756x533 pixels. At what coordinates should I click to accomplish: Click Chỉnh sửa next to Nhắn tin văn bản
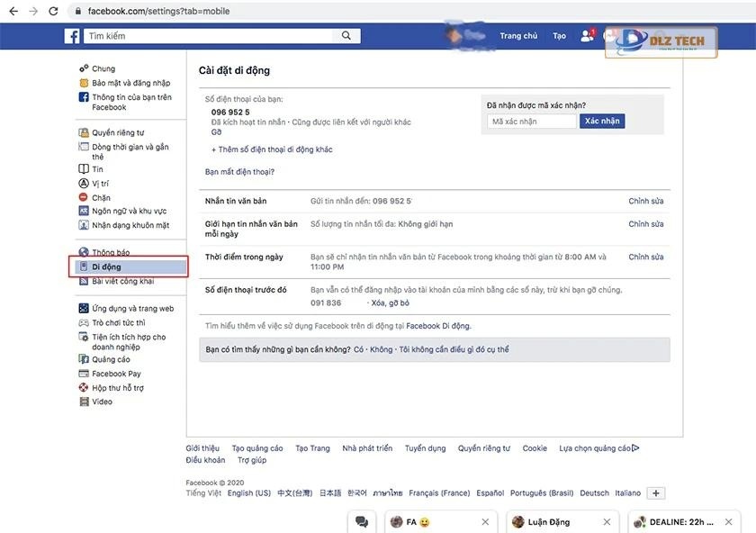(646, 200)
